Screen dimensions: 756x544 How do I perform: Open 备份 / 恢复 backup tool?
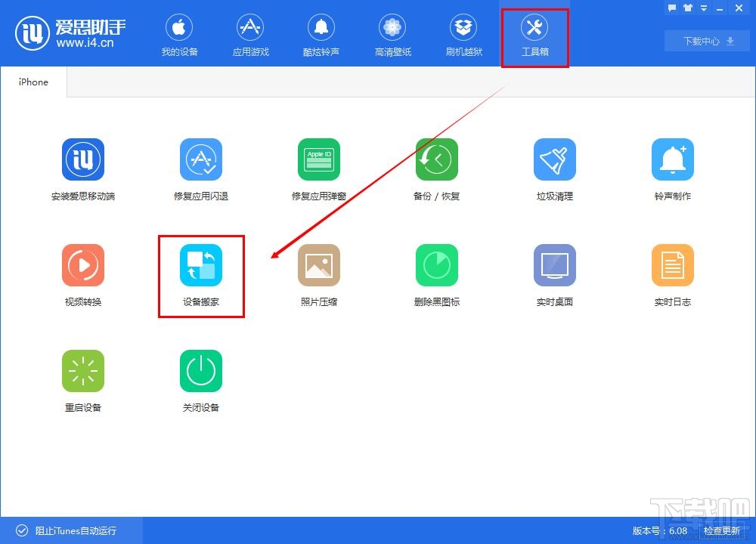437,159
